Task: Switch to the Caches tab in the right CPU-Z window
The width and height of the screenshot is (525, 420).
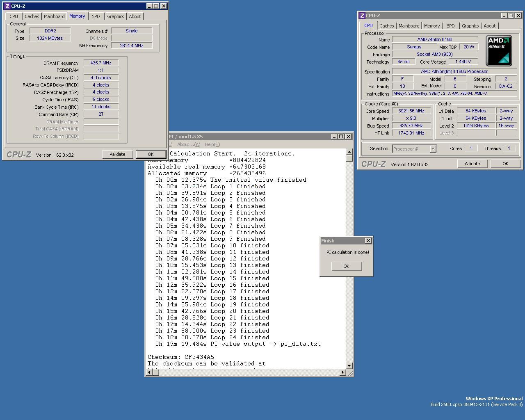Action: 386,26
